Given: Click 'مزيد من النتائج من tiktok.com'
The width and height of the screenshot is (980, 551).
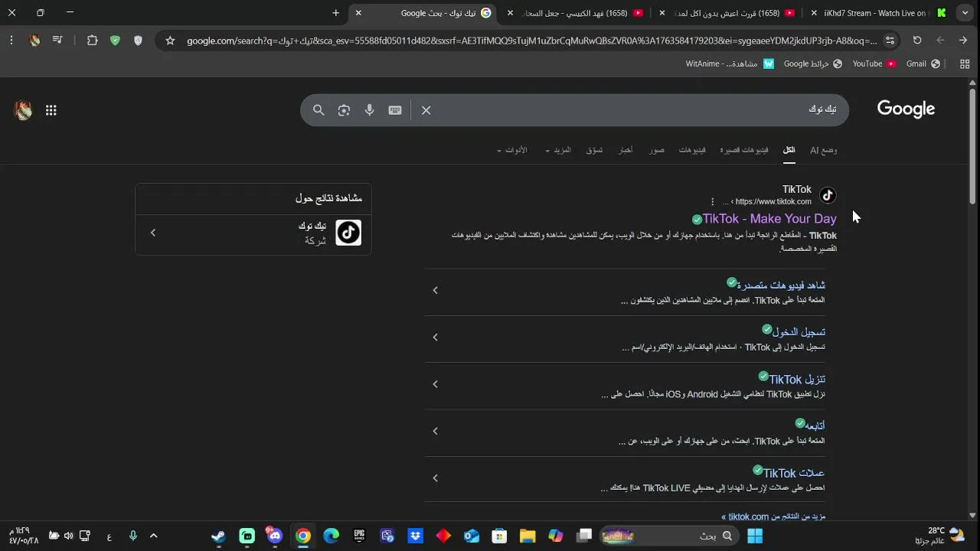Looking at the screenshot, I should pos(773,517).
